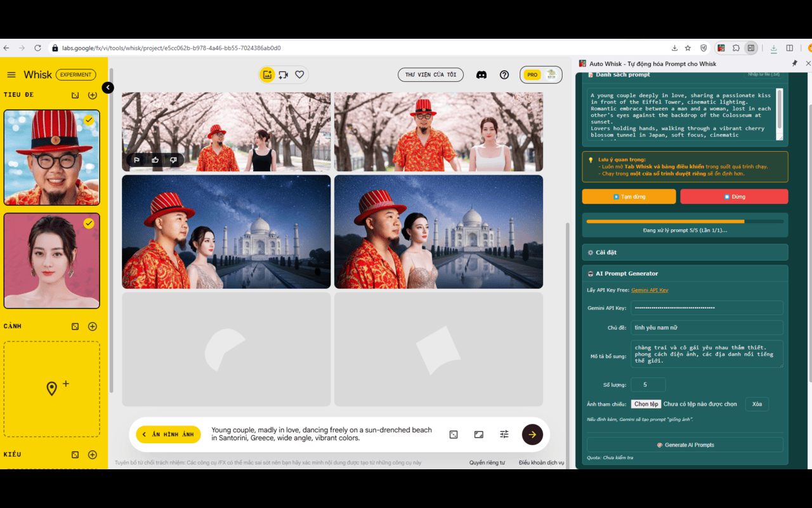This screenshot has height=508, width=812.
Task: Open the Gemini API Key link
Action: 650,289
